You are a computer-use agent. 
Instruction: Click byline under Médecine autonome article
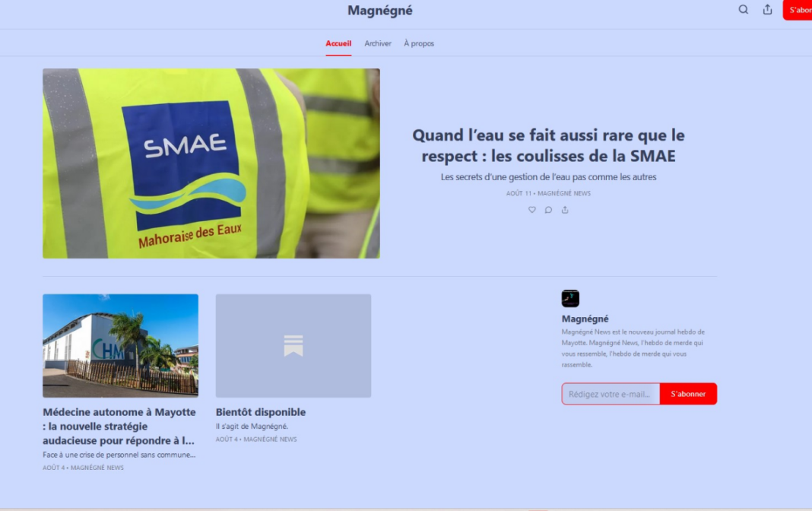(x=83, y=468)
